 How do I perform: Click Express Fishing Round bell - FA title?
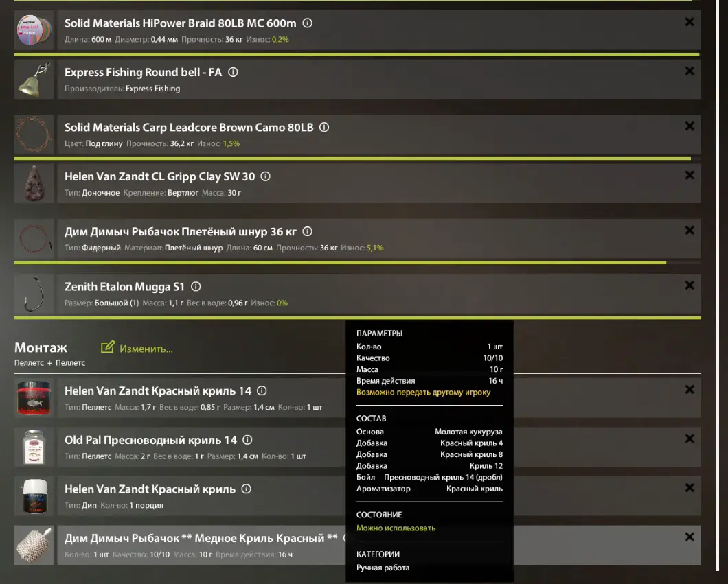(x=143, y=72)
